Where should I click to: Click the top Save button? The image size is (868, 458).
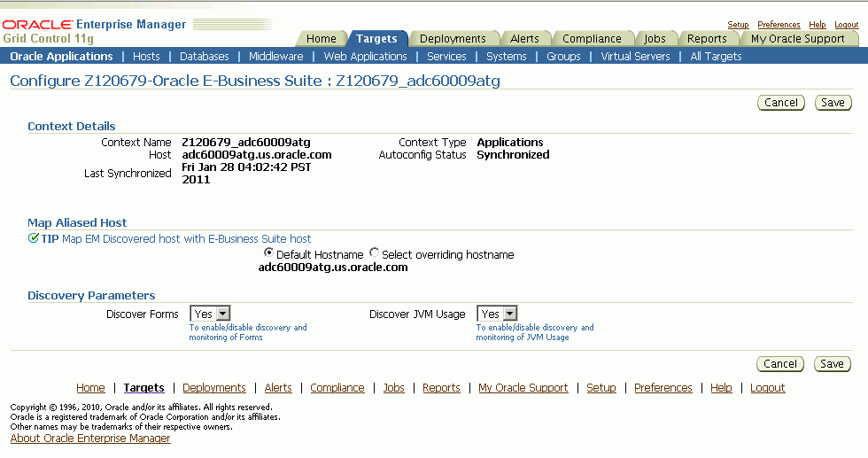coord(833,103)
